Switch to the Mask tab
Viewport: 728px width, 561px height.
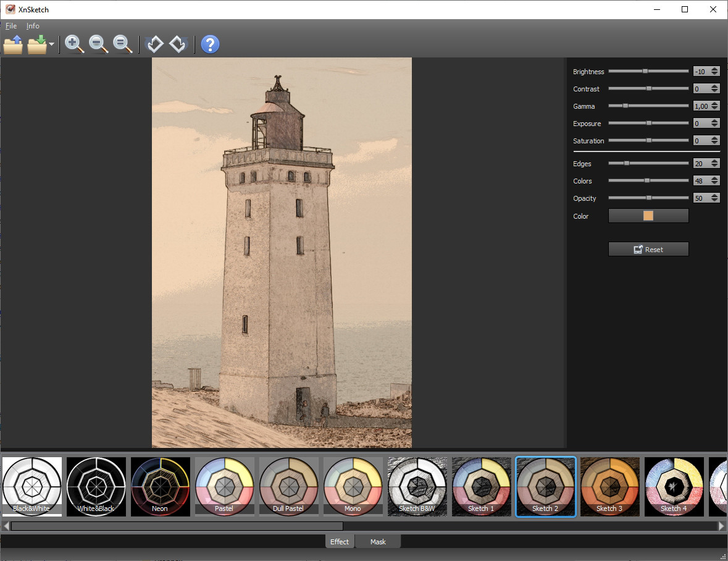[378, 542]
